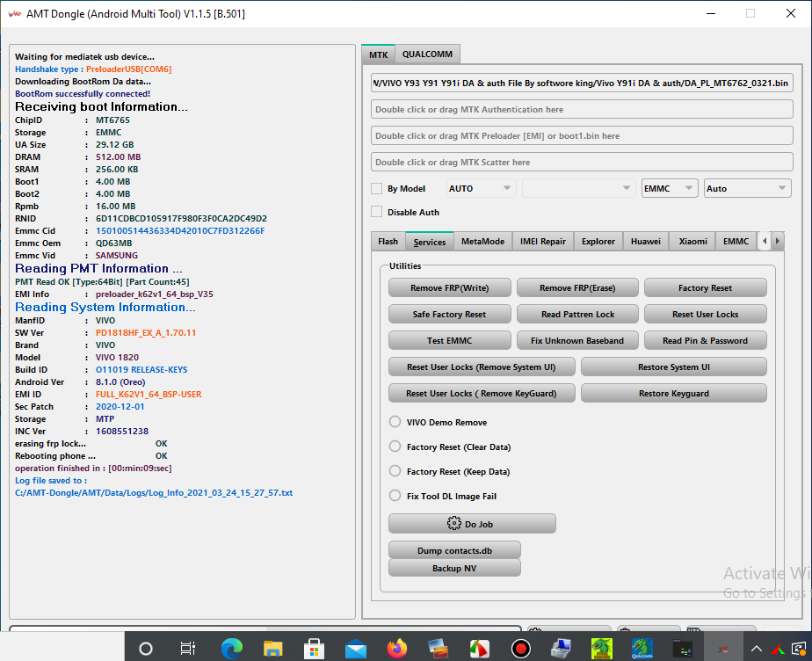Select Factory Reset (Keep Data) option
This screenshot has height=661, width=812.
tap(395, 471)
